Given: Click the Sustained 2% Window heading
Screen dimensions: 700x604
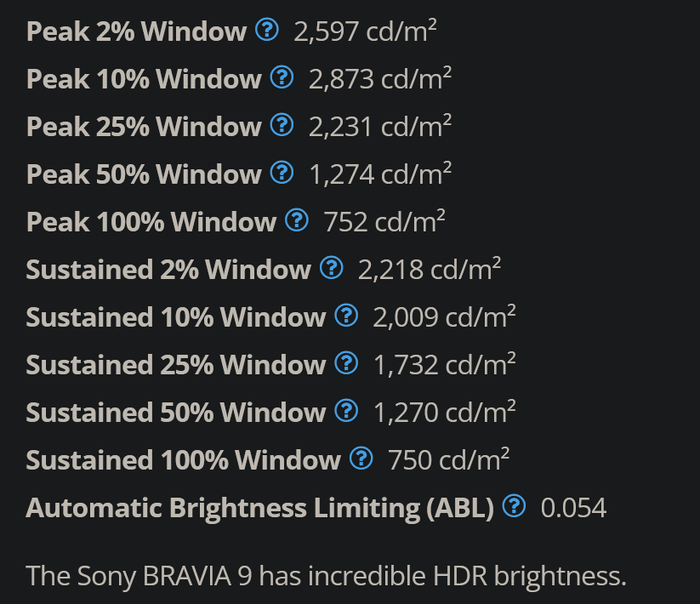Looking at the screenshot, I should tap(167, 270).
